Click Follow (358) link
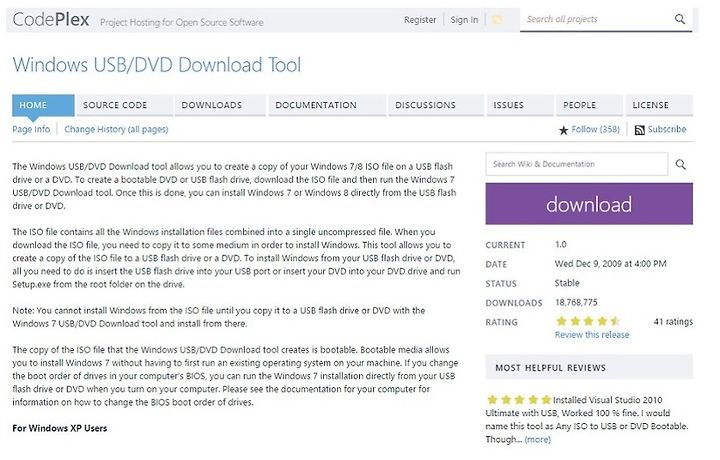720x460 pixels. (x=596, y=129)
